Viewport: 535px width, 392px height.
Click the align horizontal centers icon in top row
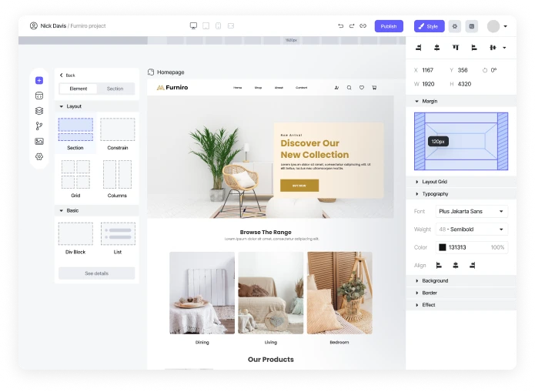pyautogui.click(x=436, y=48)
